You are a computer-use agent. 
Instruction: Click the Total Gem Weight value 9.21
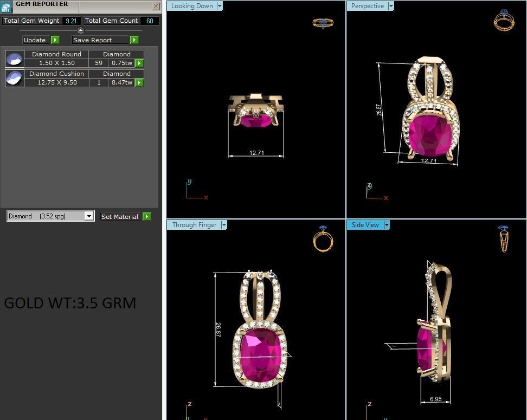click(x=71, y=21)
